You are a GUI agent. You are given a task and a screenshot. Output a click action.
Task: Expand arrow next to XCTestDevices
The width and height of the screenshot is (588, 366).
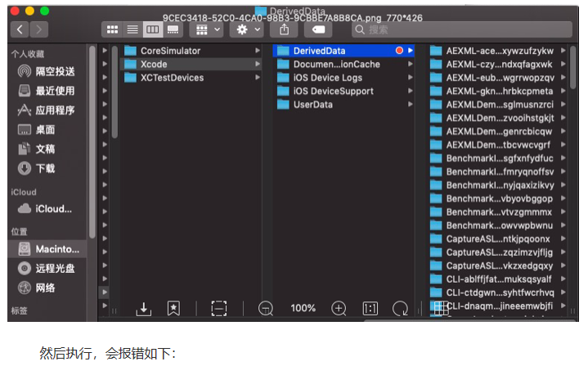pos(258,78)
